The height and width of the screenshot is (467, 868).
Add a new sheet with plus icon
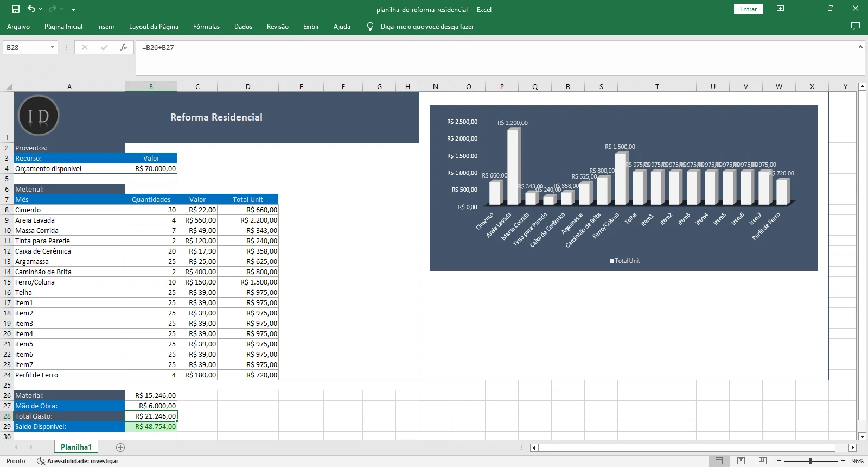coord(120,447)
